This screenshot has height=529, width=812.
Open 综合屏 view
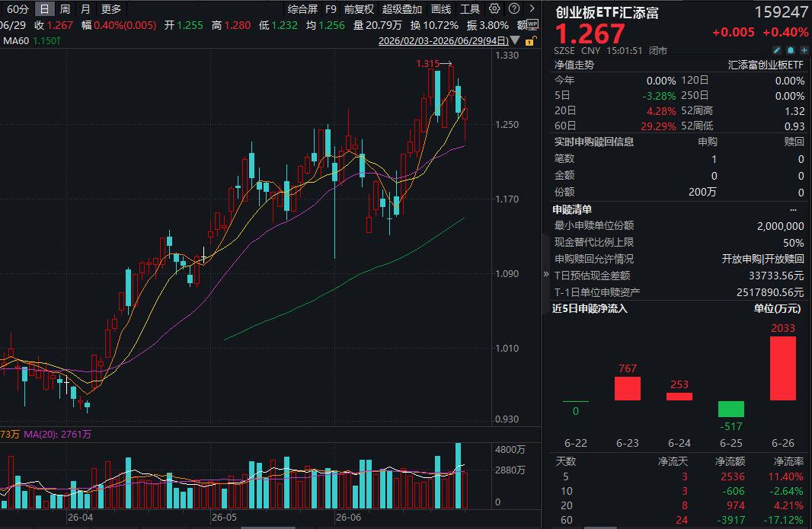[302, 9]
